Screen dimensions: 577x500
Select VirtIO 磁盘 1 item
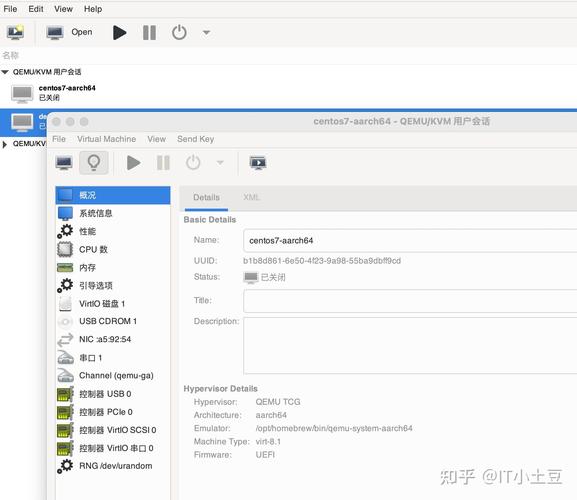[x=113, y=304]
